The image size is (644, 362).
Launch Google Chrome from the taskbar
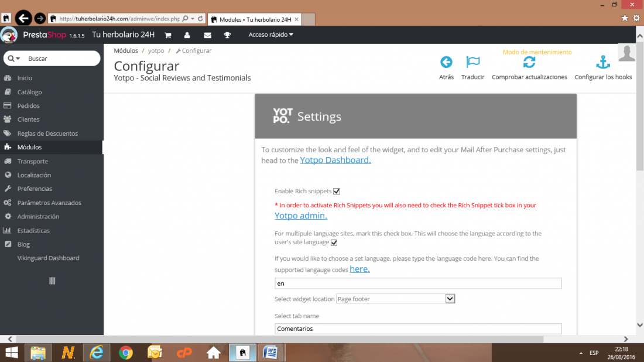126,353
